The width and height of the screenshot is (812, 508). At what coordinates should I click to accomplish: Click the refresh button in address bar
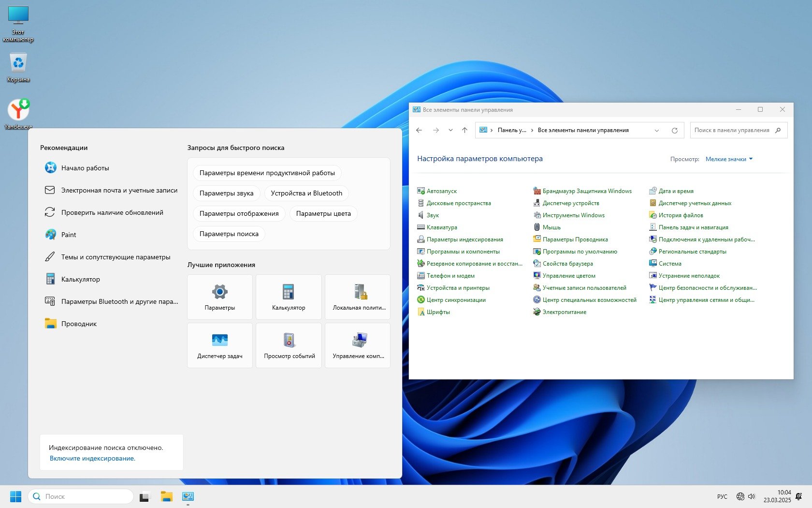(674, 130)
